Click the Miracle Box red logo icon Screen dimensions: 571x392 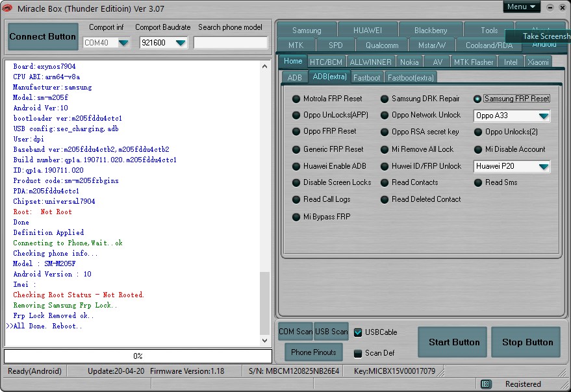pyautogui.click(x=7, y=8)
